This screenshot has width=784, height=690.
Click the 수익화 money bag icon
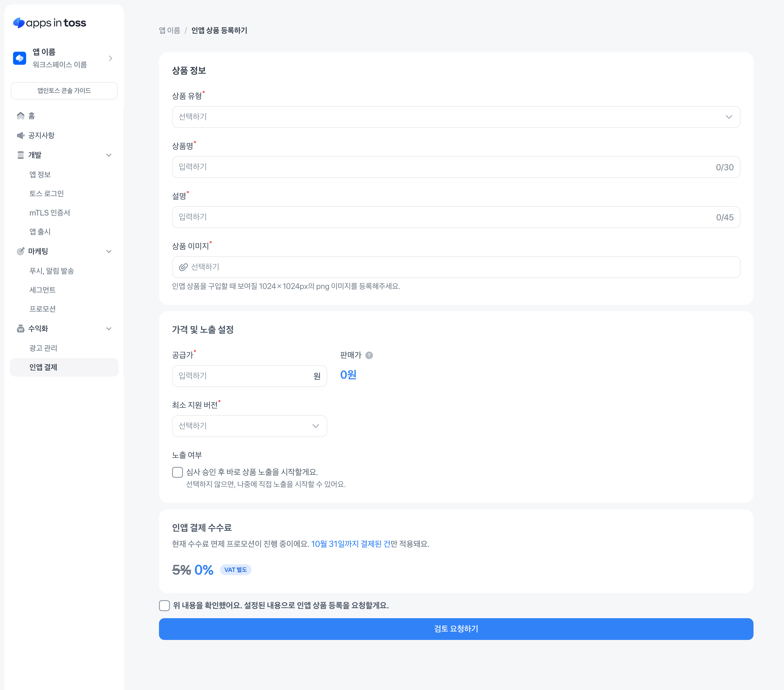click(x=21, y=329)
